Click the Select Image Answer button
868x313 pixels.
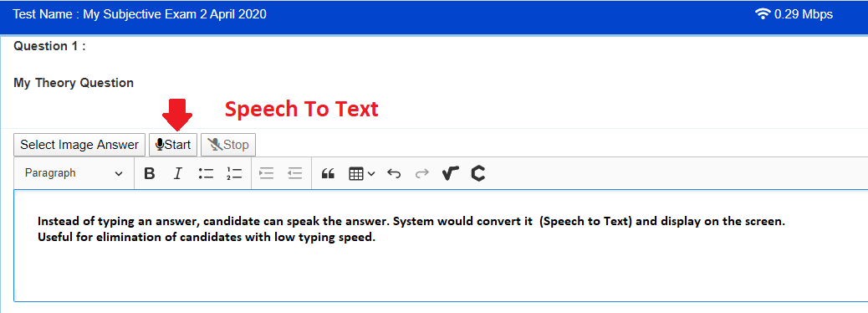point(79,145)
